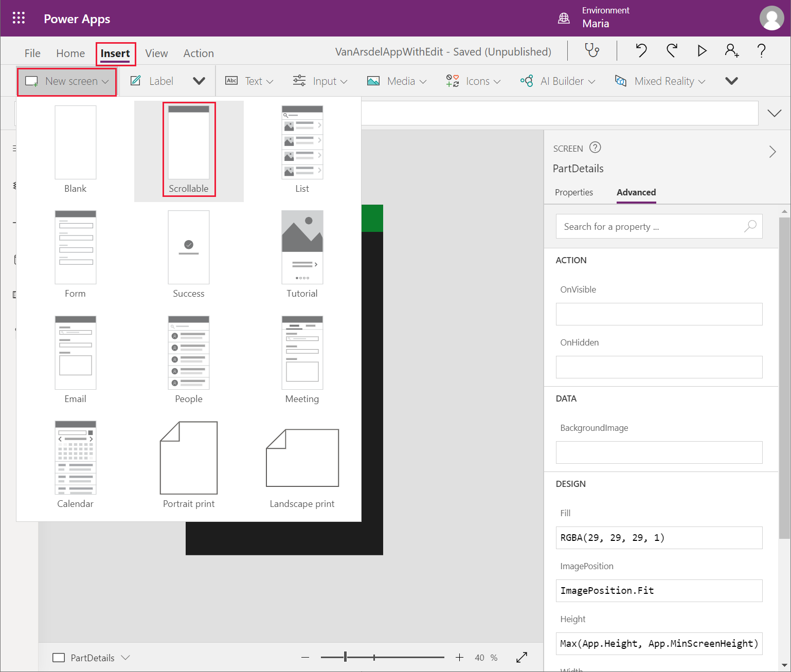Open the Icons dropdown

click(x=473, y=81)
